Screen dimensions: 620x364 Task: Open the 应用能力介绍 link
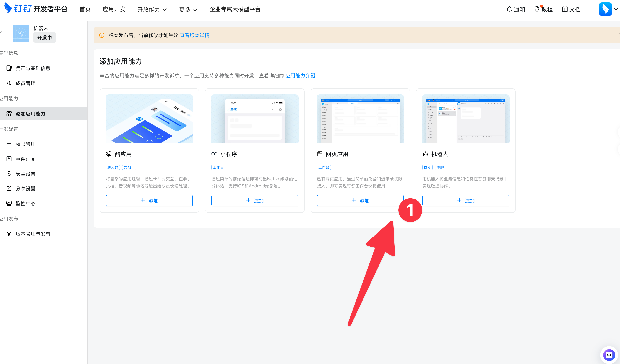[300, 76]
